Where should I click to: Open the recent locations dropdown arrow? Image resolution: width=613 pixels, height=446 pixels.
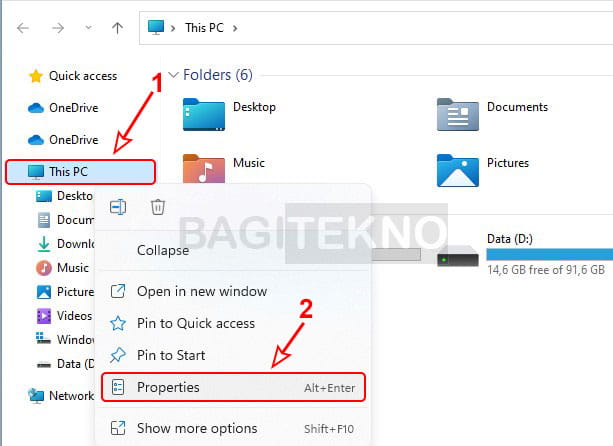pos(89,27)
